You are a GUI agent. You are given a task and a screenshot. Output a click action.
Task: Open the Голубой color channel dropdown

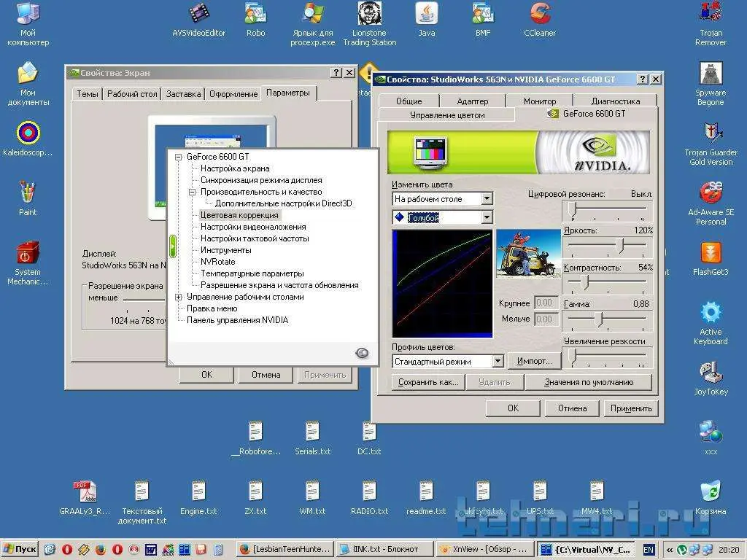tap(487, 218)
